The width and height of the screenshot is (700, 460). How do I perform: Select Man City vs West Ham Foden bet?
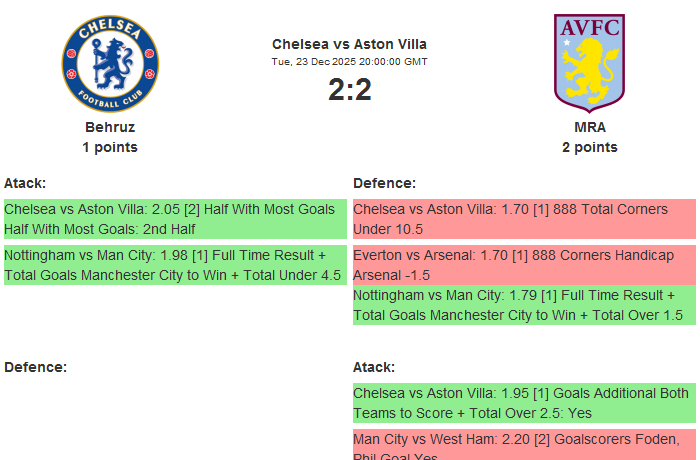click(524, 445)
